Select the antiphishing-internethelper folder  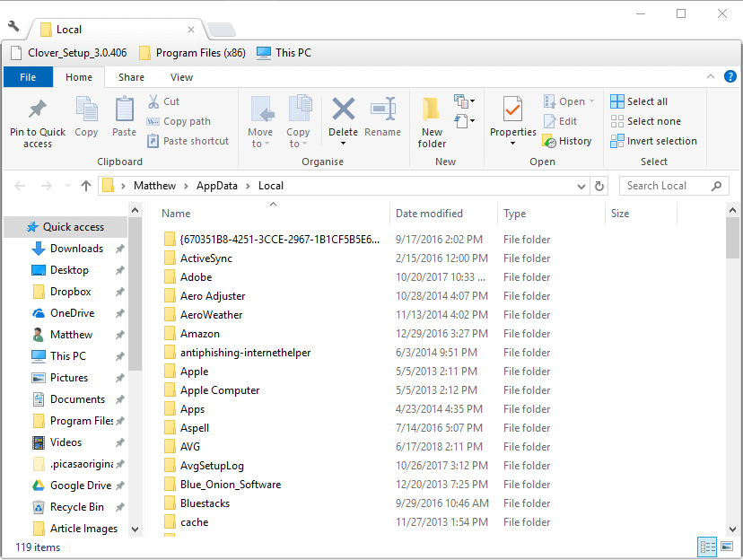tap(245, 353)
